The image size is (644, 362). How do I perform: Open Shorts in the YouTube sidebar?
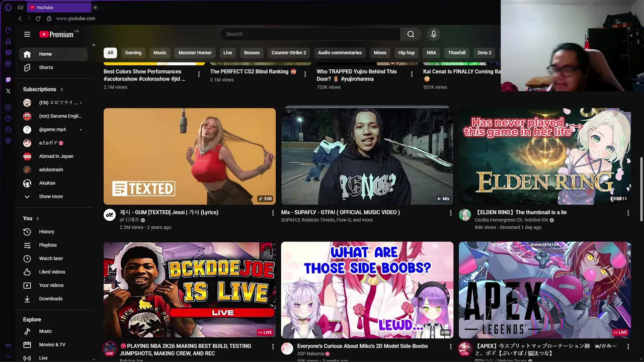54,67
